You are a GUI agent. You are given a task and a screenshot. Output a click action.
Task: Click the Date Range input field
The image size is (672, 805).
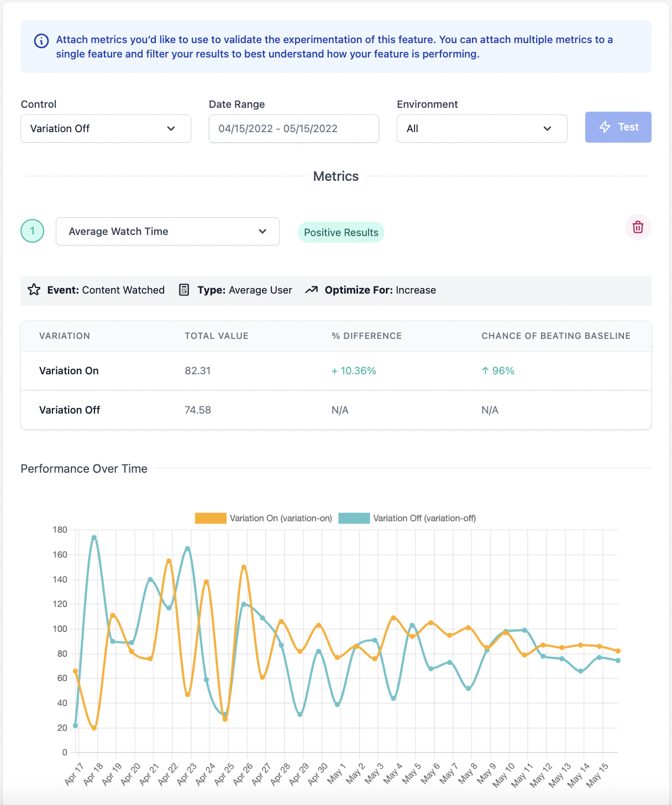coord(293,128)
